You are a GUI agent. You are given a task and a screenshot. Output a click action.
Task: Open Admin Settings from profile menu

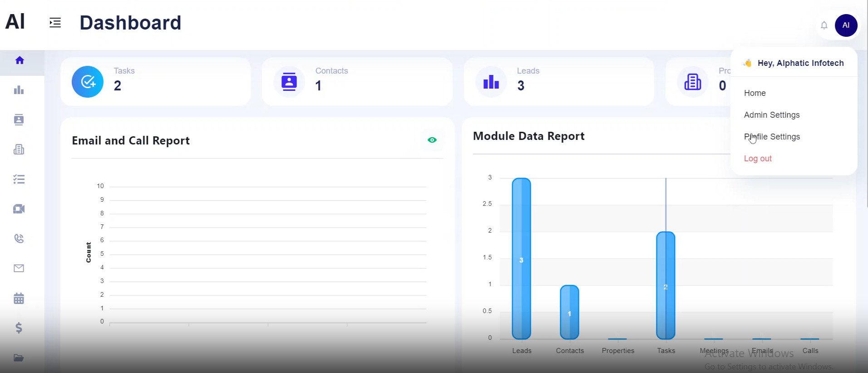point(772,115)
